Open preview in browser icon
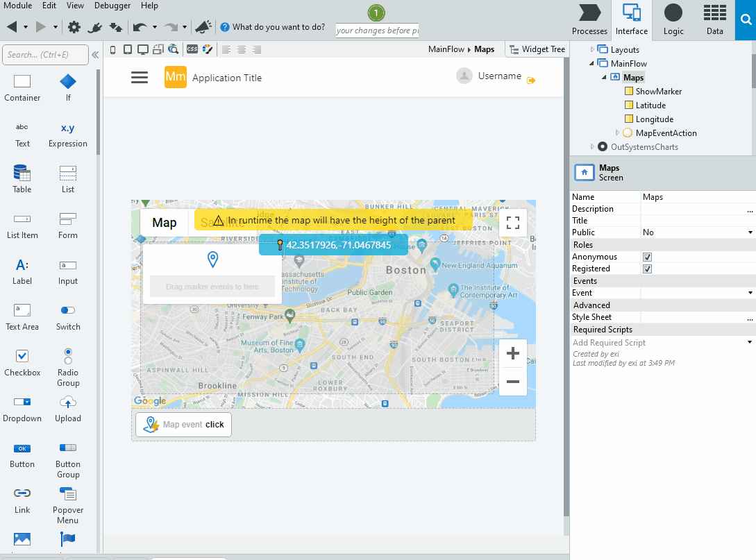 pos(173,50)
